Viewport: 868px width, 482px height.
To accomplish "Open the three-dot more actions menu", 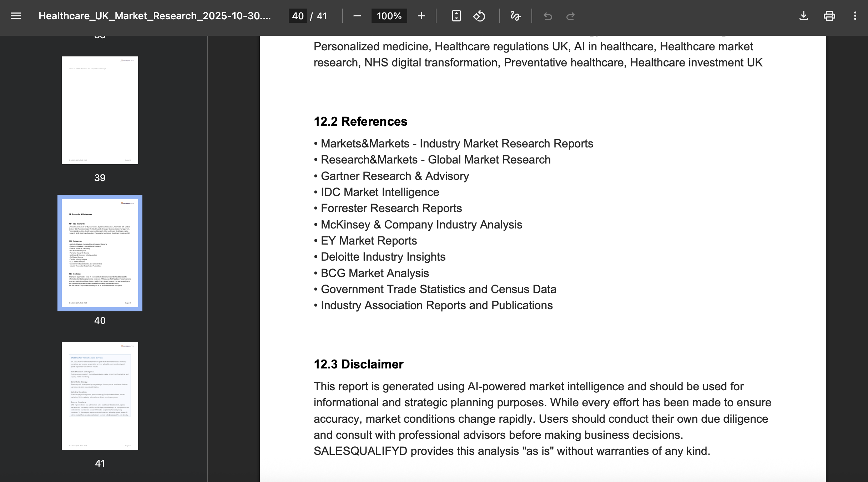I will (855, 16).
